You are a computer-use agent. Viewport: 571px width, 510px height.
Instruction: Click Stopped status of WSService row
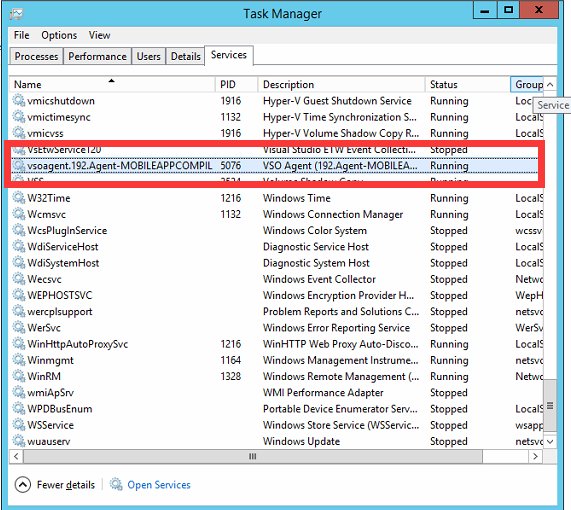tap(449, 425)
